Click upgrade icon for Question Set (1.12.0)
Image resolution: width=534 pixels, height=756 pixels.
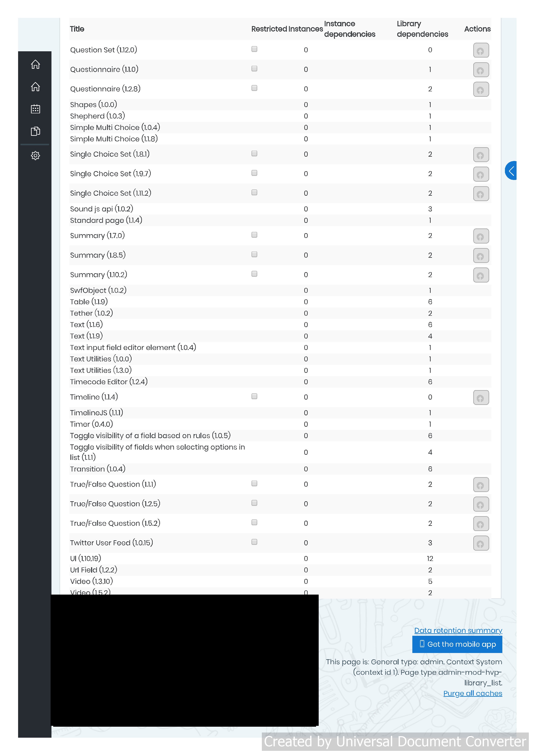[481, 50]
